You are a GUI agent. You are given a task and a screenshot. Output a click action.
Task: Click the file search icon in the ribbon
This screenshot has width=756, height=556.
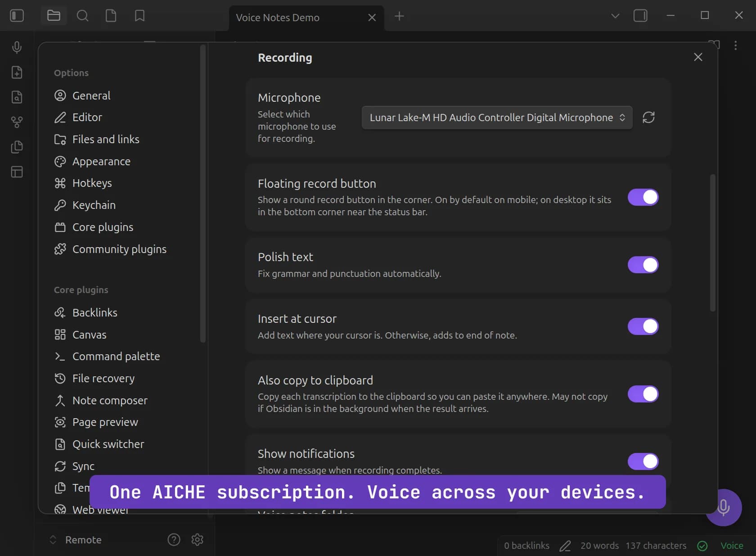point(17,97)
